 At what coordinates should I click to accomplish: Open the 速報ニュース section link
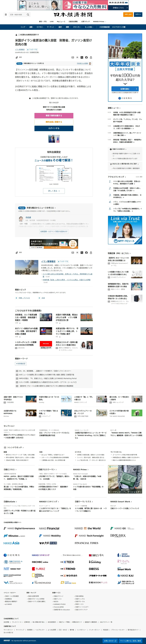tap(114, 108)
